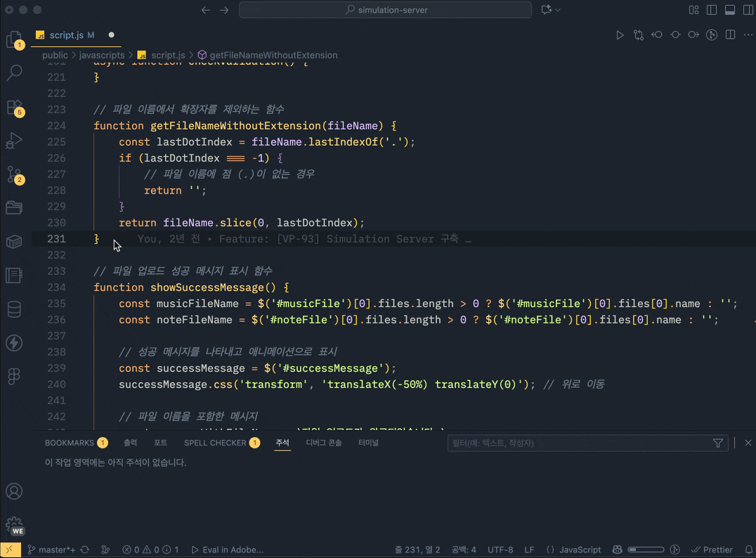Viewport: 756px width, 558px height.
Task: Click the Prettier status item
Action: (712, 550)
